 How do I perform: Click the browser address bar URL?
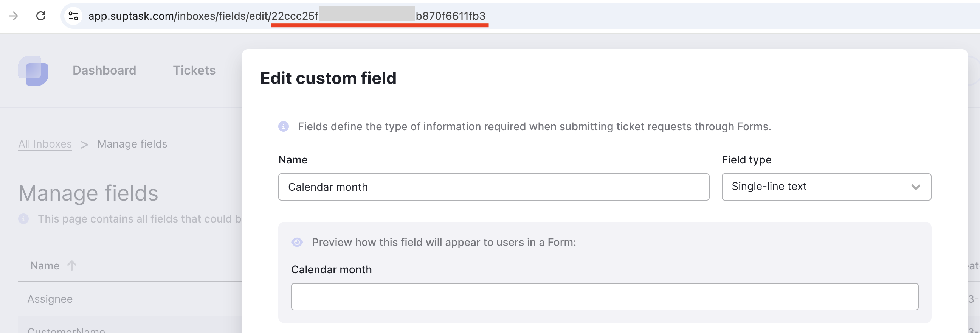tap(287, 16)
